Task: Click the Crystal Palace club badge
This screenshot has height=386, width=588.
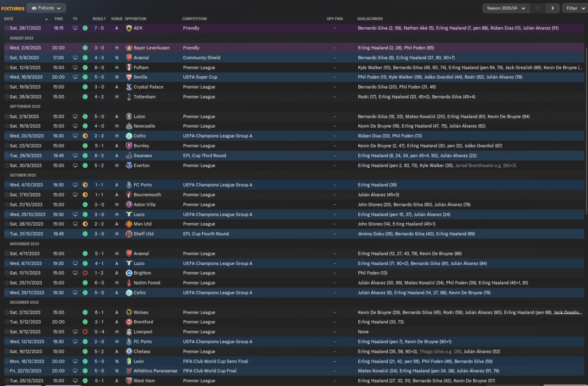Action: click(x=129, y=87)
